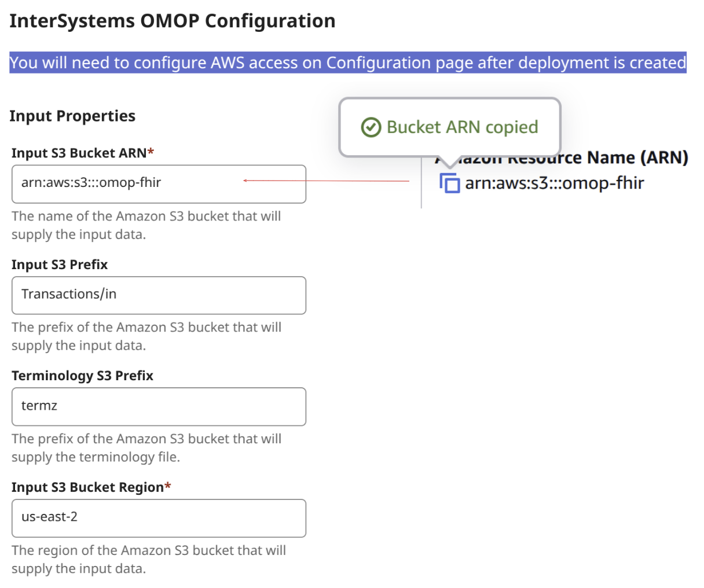704x588 pixels.
Task: Click the arn:aws:s3:::omop-fhir text beside copy icon
Action: pyautogui.click(x=554, y=183)
